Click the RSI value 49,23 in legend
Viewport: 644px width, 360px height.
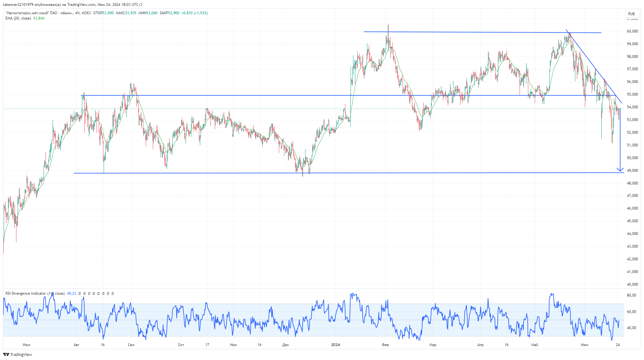[x=71, y=293]
